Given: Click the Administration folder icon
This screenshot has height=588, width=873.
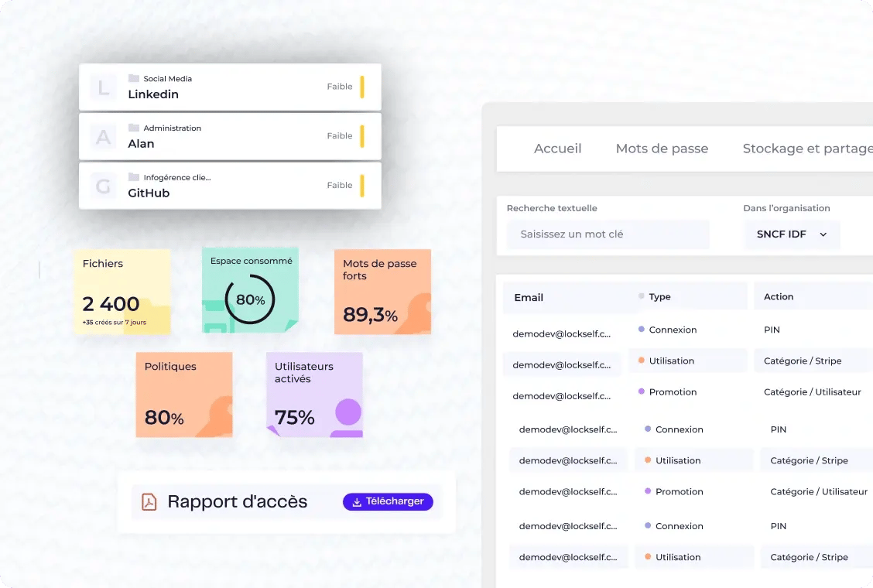Looking at the screenshot, I should 134,128.
